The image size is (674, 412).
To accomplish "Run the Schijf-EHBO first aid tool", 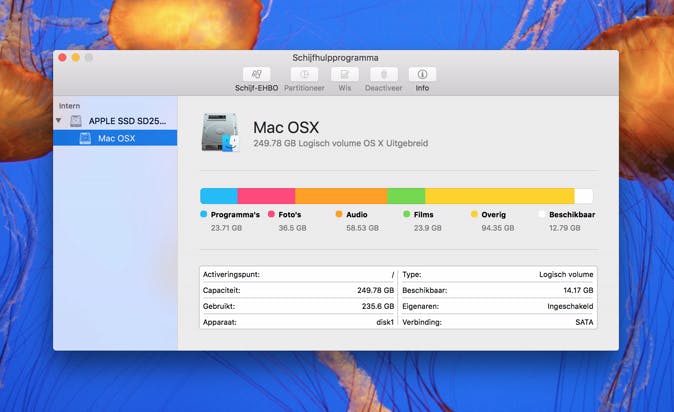I will click(x=257, y=74).
